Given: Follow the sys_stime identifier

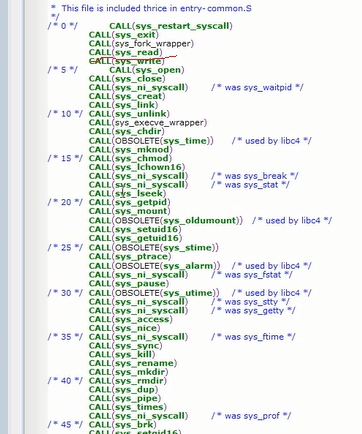Looking at the screenshot, I should [187, 248].
